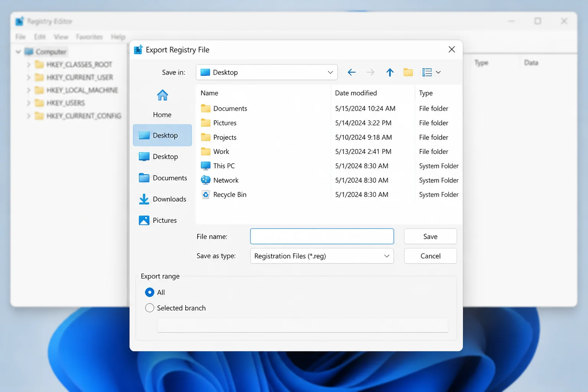The height and width of the screenshot is (392, 588).
Task: Expand HKEY_LOCAL_MACHINE in Registry Editor tree
Action: [x=28, y=90]
